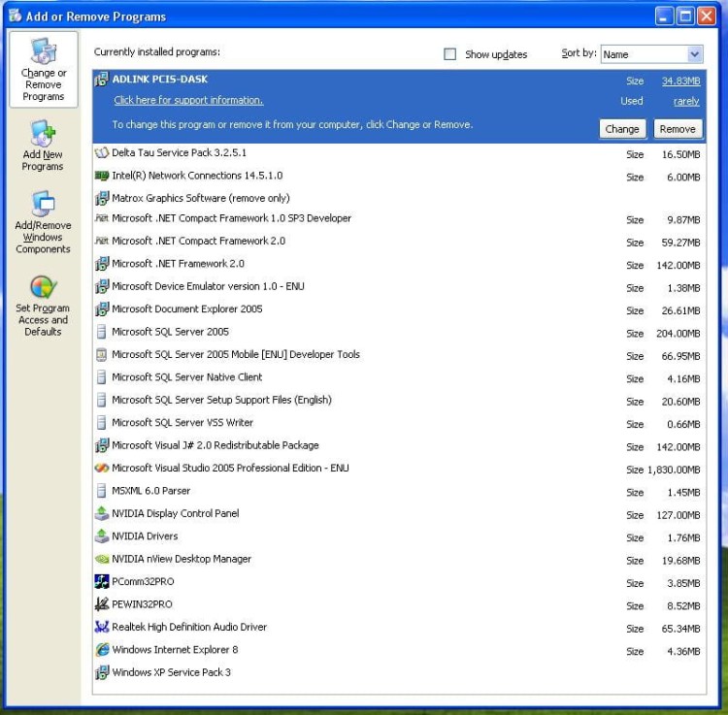
Task: Select Microsoft SQL Server 2005 entry
Action: (x=400, y=332)
